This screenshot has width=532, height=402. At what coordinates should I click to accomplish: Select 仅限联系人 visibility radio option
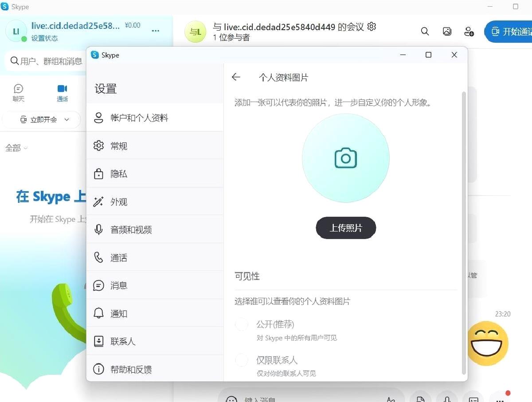242,360
